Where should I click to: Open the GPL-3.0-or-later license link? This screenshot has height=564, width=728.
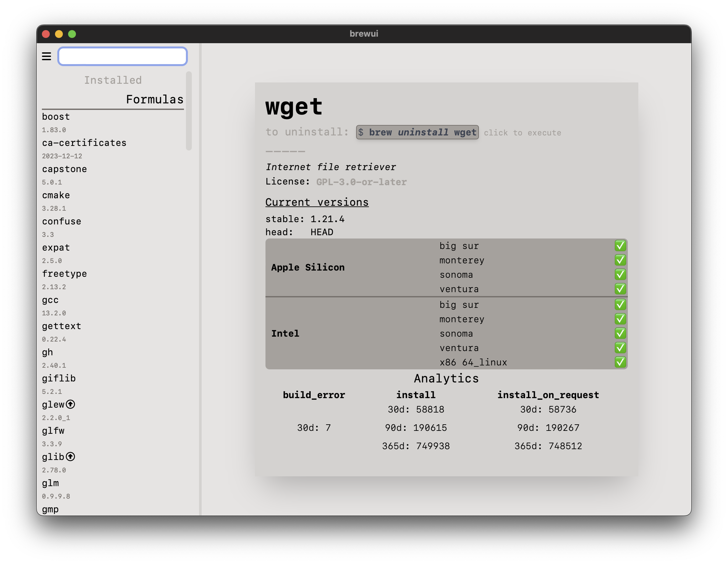pos(361,182)
